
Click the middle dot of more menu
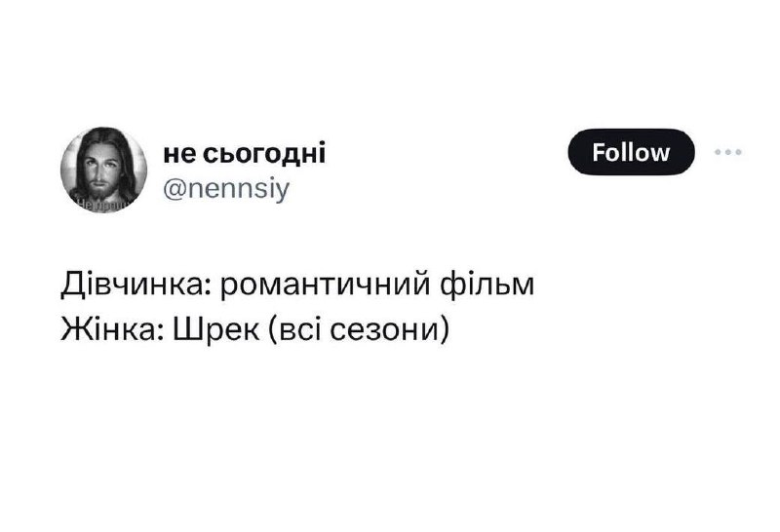[727, 152]
